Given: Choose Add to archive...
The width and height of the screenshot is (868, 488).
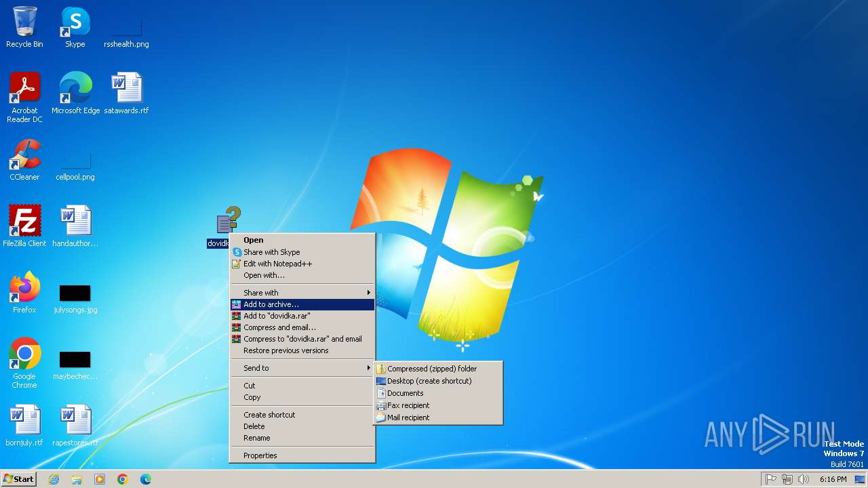Looking at the screenshot, I should coord(302,304).
